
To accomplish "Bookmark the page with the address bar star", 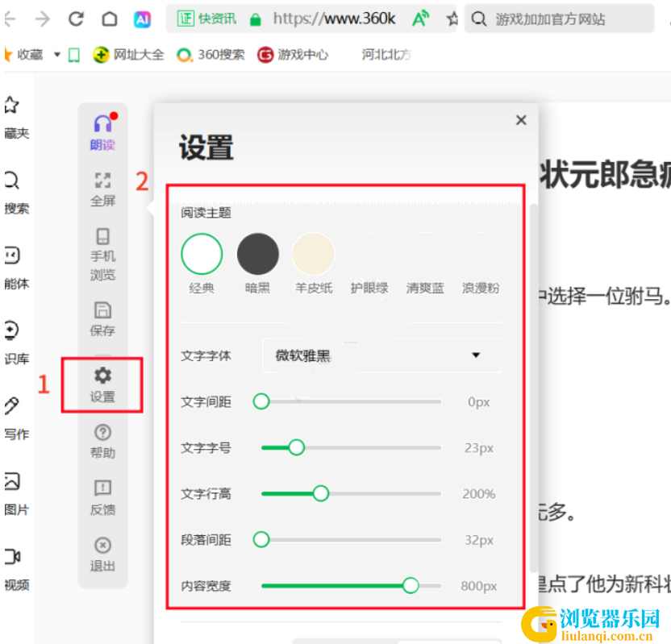I will [452, 19].
